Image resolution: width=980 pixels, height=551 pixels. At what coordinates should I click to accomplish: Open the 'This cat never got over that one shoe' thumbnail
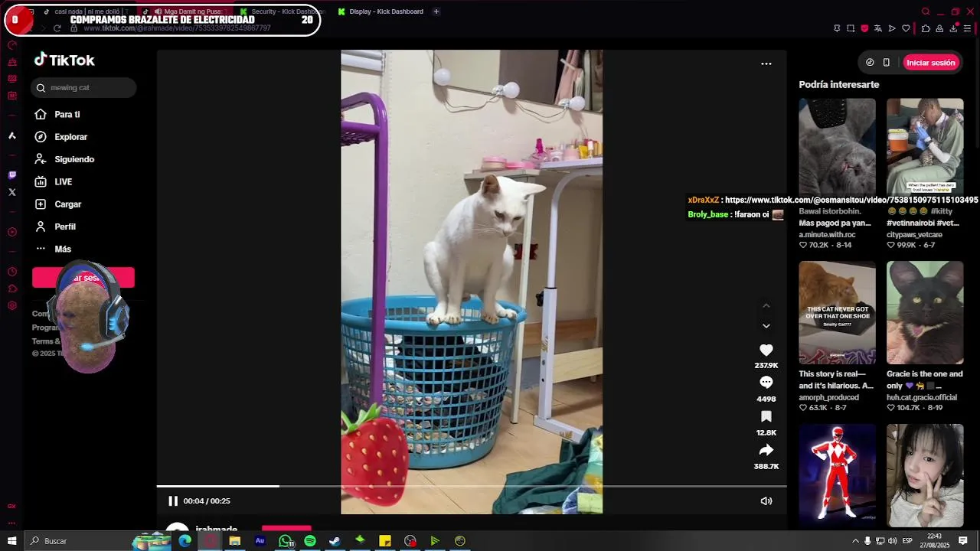point(837,312)
